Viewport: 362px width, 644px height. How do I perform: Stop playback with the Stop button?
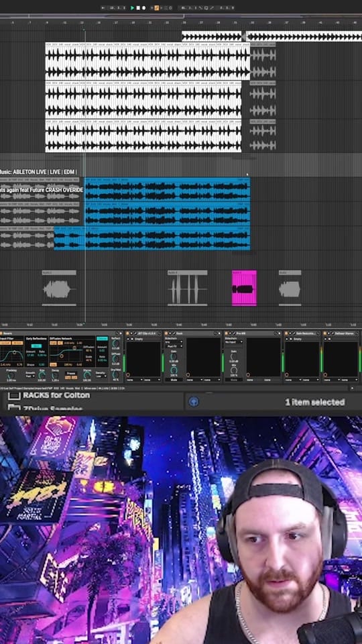click(x=138, y=8)
